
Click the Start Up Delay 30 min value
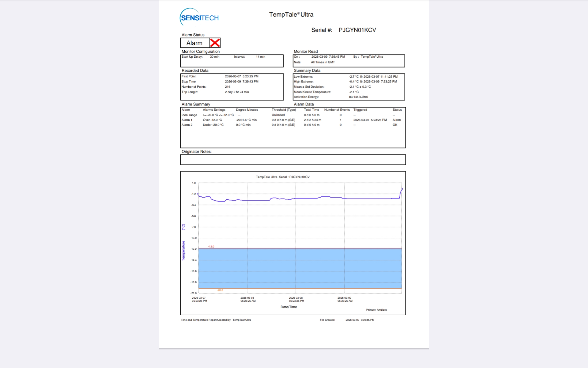(x=214, y=57)
